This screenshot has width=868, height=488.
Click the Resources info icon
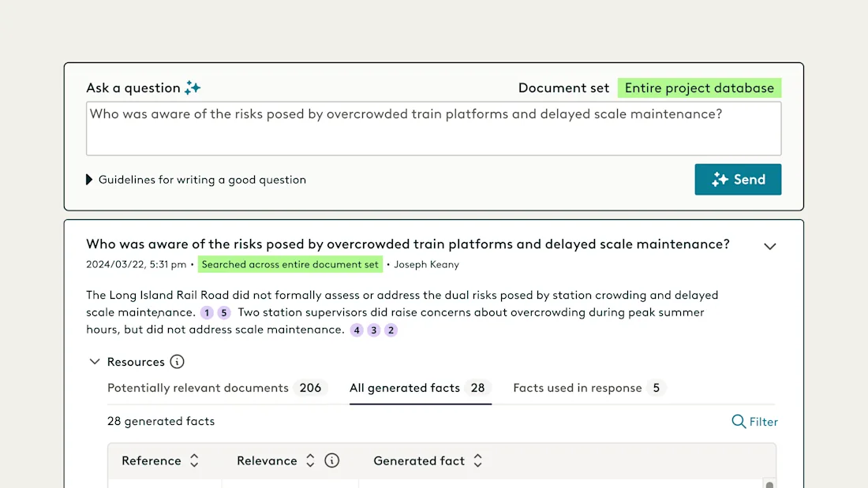point(177,362)
